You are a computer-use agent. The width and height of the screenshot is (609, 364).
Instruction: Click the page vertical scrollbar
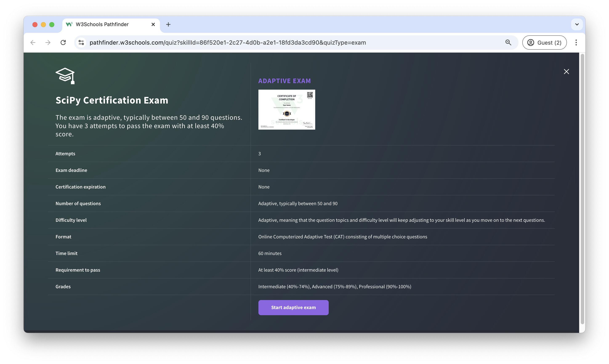click(x=582, y=186)
